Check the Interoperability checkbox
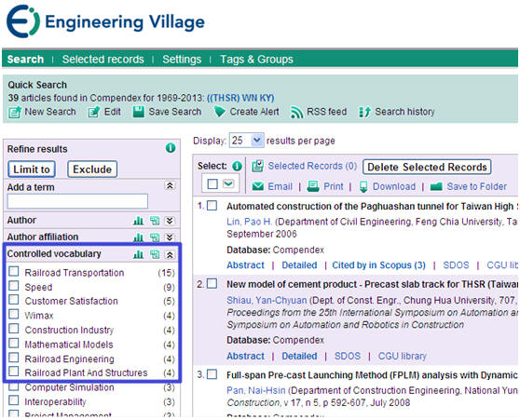The image size is (520, 420). pyautogui.click(x=14, y=400)
